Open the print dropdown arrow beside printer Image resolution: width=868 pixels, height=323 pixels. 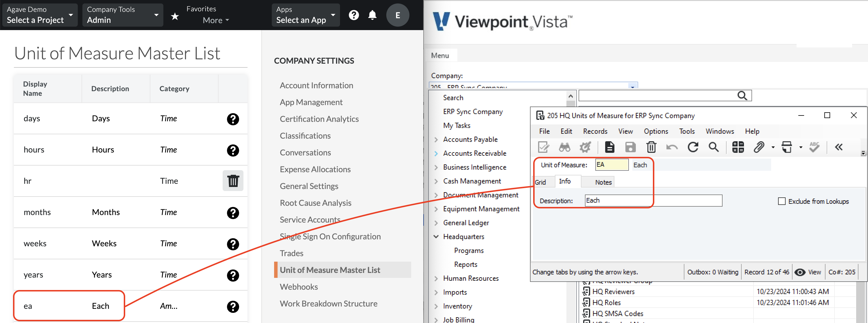[801, 148]
